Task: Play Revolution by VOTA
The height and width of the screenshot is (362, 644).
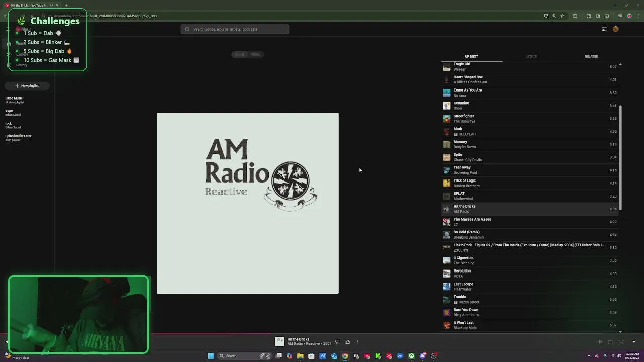Action: click(x=530, y=273)
